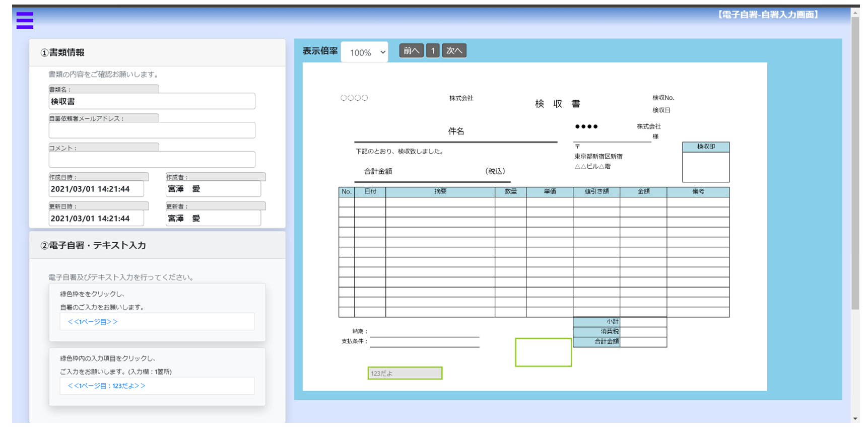Click the 値引き額 column header
Screen dimensions: 868x431
[x=596, y=192]
